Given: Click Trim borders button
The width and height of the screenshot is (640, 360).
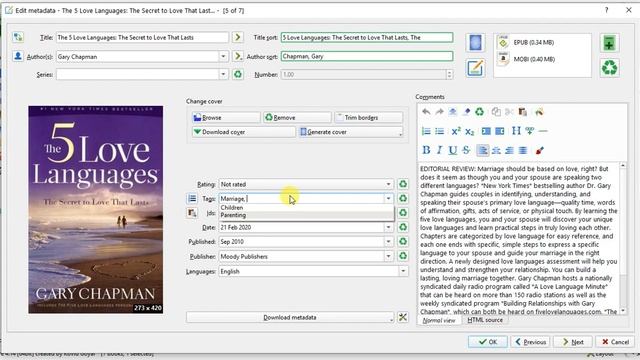Looking at the screenshot, I should [369, 118].
